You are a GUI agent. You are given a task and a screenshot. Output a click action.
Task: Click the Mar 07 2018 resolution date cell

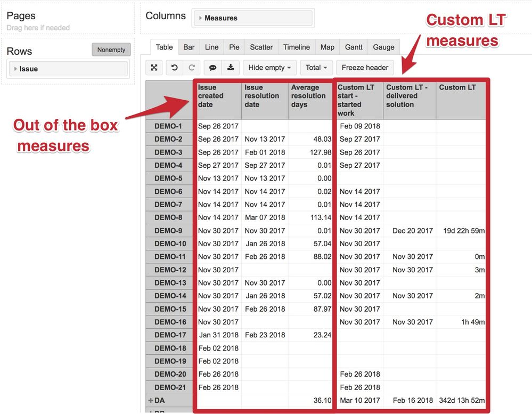[265, 217]
